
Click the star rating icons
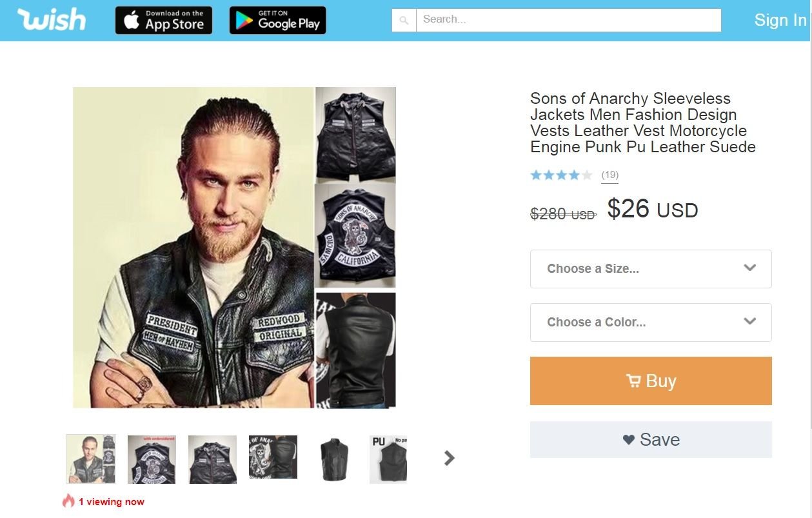coord(561,175)
